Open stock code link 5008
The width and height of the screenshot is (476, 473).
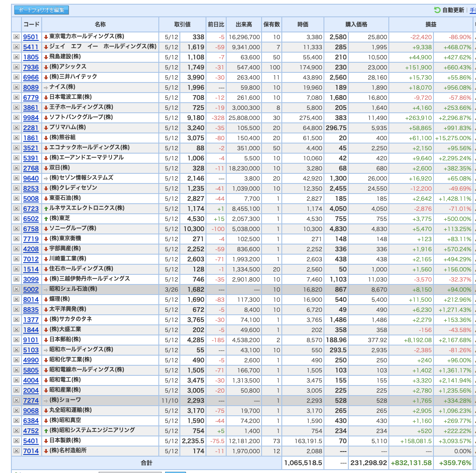point(31,199)
